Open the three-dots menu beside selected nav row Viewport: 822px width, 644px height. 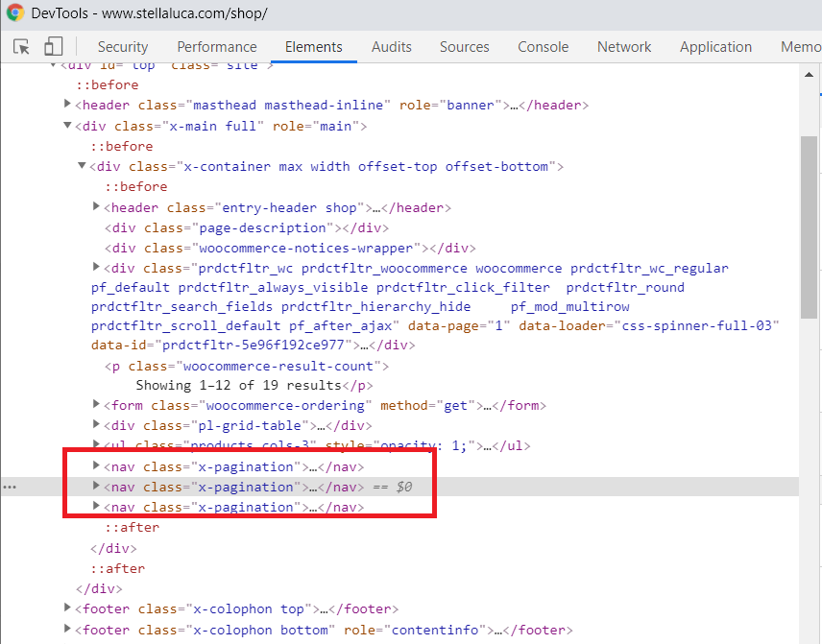click(x=10, y=488)
